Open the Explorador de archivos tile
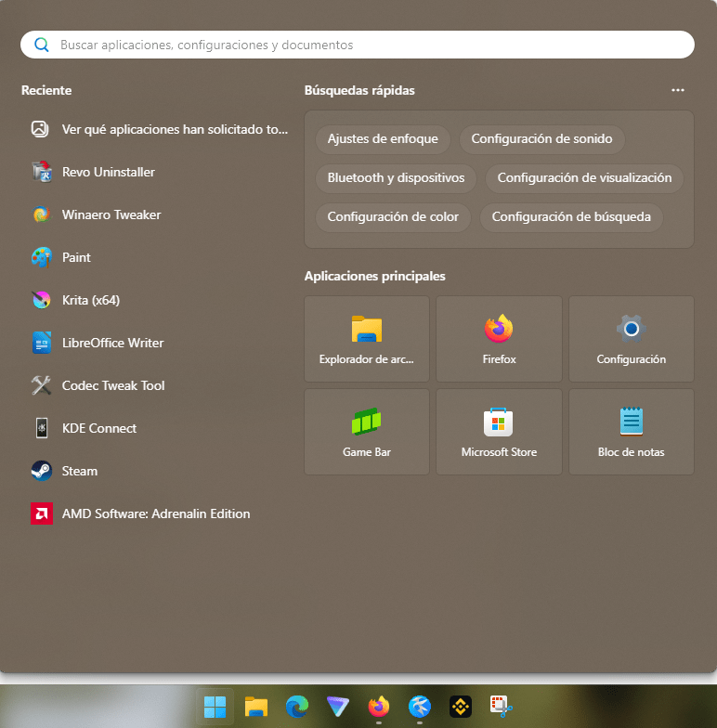The image size is (717, 728). pos(367,339)
